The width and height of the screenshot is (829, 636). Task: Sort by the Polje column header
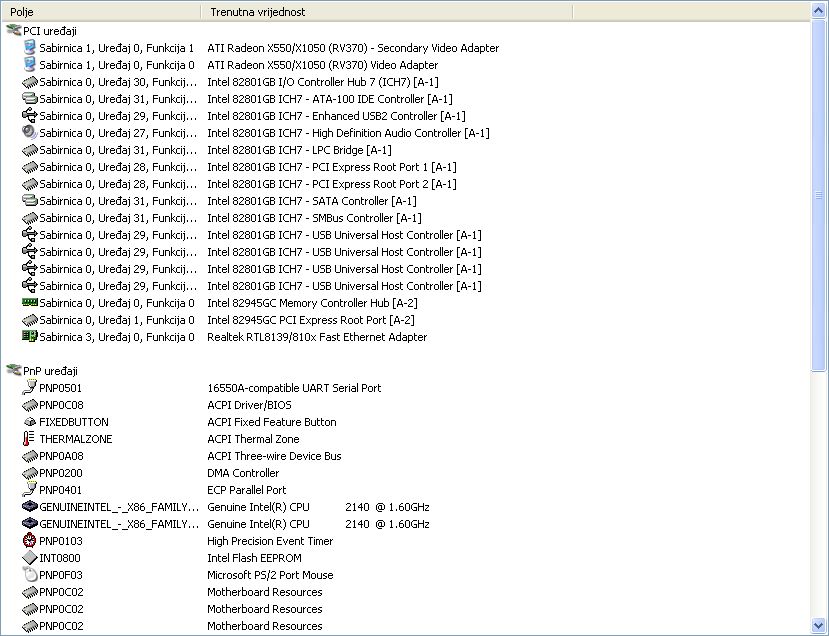[100, 12]
